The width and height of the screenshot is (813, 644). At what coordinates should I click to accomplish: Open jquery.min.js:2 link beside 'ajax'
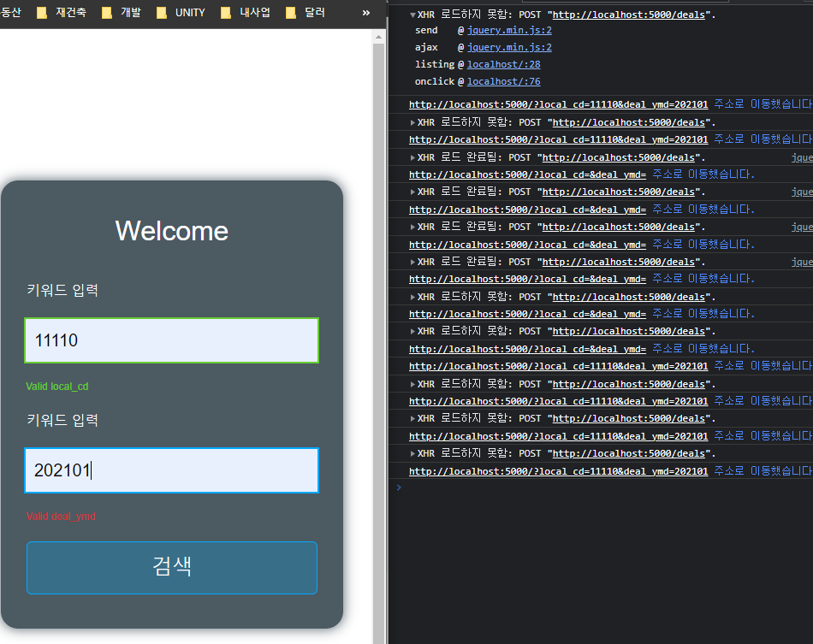(509, 48)
